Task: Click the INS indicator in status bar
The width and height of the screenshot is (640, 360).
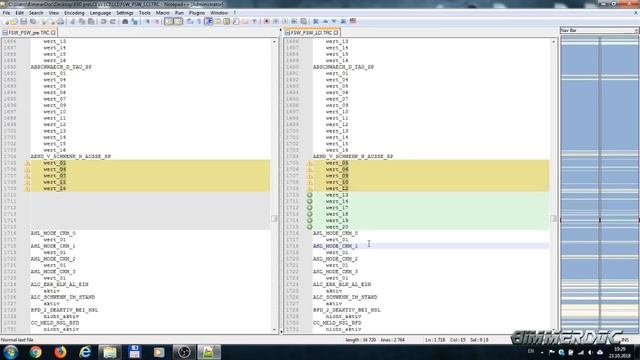Action: click(x=625, y=340)
